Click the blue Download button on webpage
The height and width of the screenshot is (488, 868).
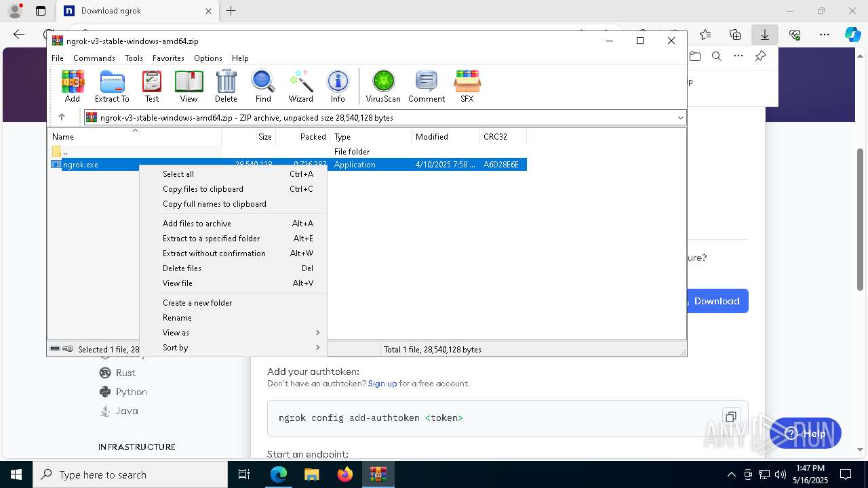click(x=717, y=301)
